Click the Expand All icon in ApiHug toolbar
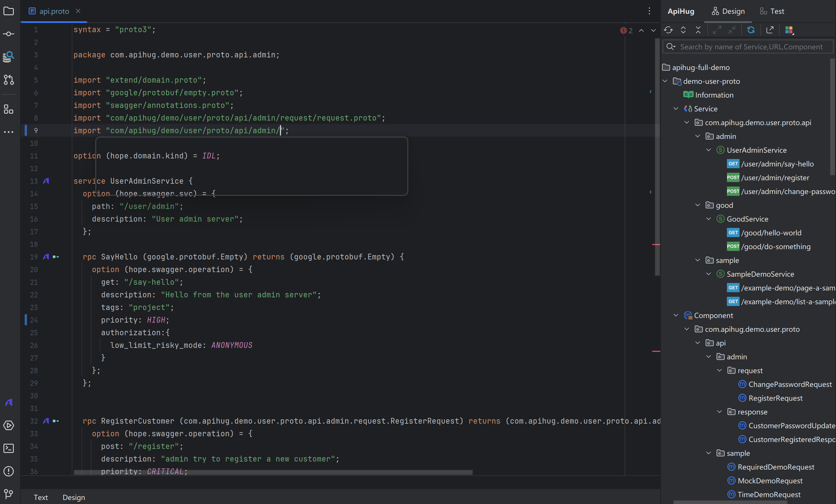Image resolution: width=836 pixels, height=504 pixels. tap(683, 30)
